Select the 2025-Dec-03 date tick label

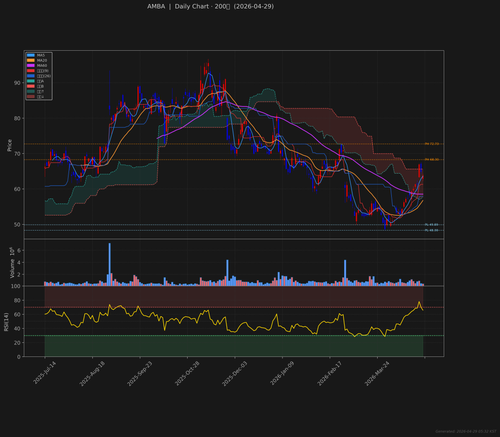[235, 373]
